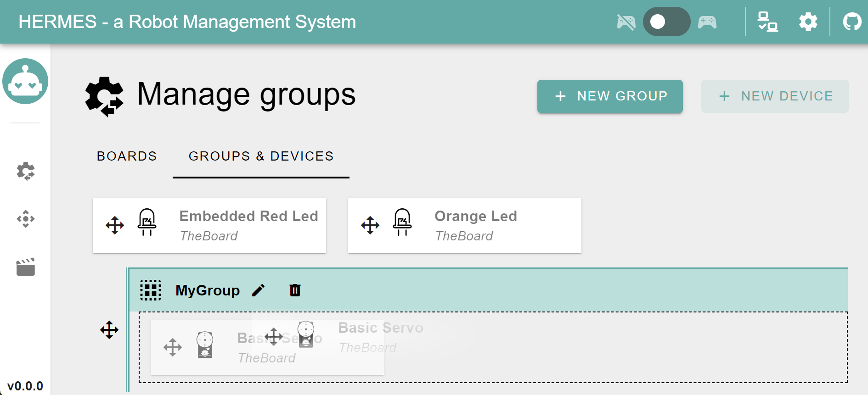Screen dimensions: 868x395
Task: Click TheBoard label under Orange Led
Action: click(x=464, y=236)
